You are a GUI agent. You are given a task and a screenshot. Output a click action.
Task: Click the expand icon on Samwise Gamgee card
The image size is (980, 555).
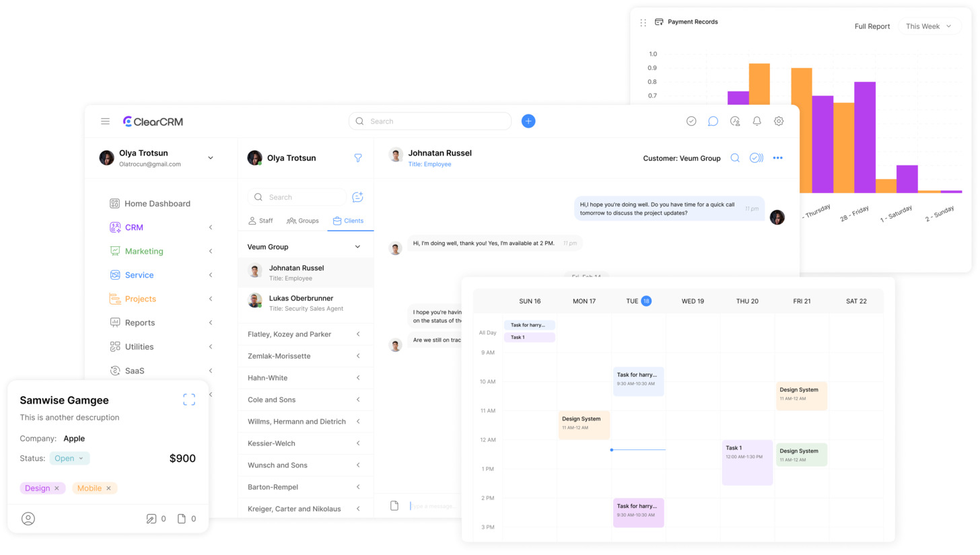[189, 400]
